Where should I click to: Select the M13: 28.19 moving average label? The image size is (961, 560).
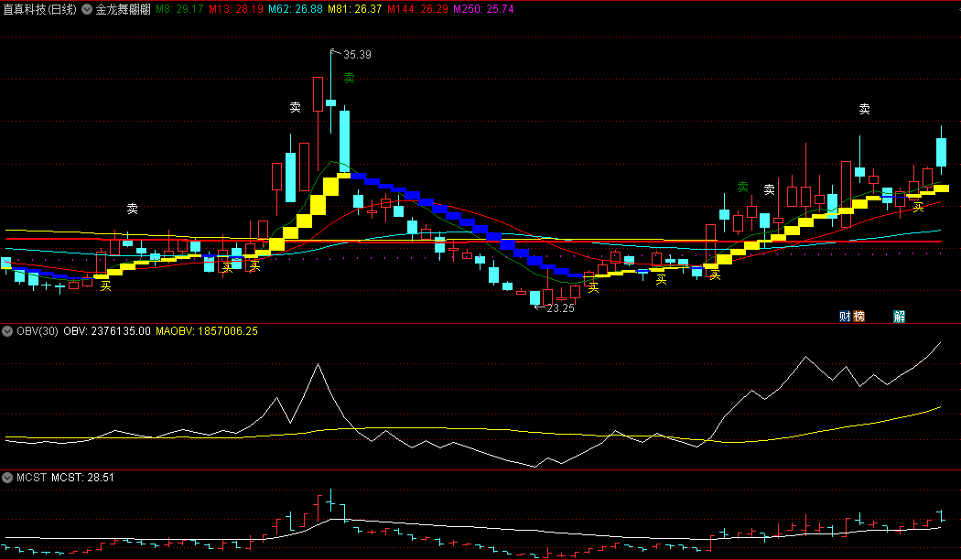235,9
